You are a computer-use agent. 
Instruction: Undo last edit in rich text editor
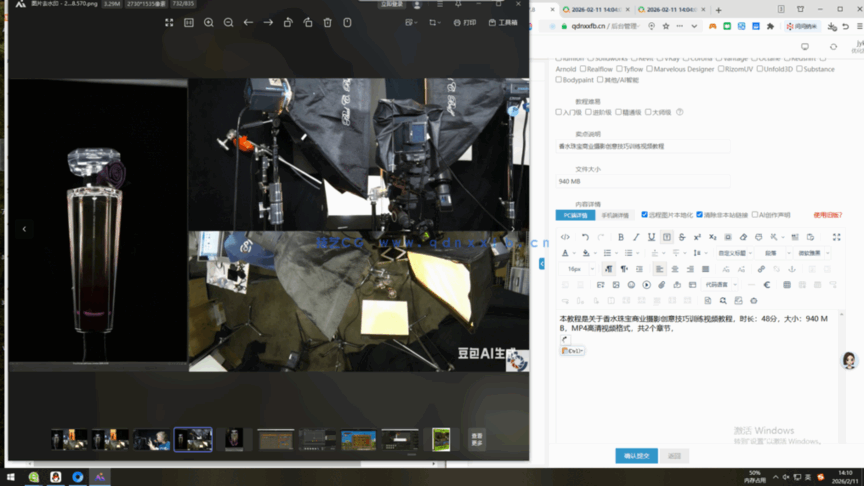point(585,237)
